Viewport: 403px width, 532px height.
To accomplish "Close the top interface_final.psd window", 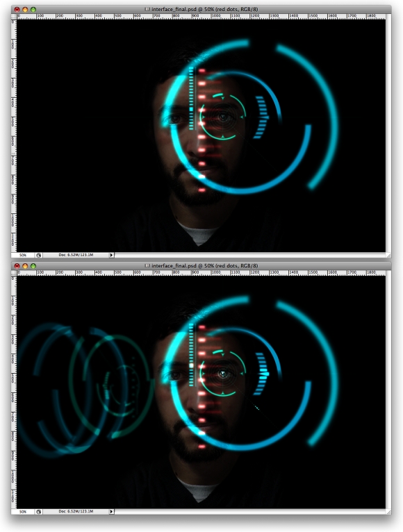I will (17, 10).
